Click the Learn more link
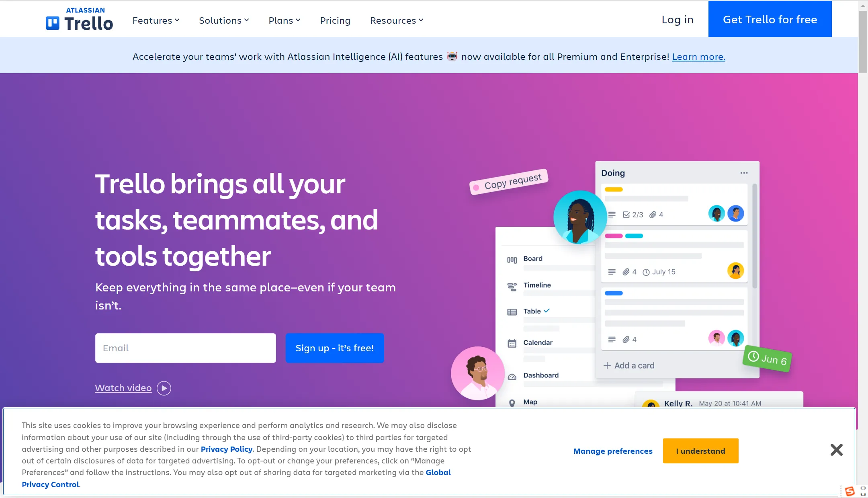Image resolution: width=868 pixels, height=498 pixels. tap(699, 56)
